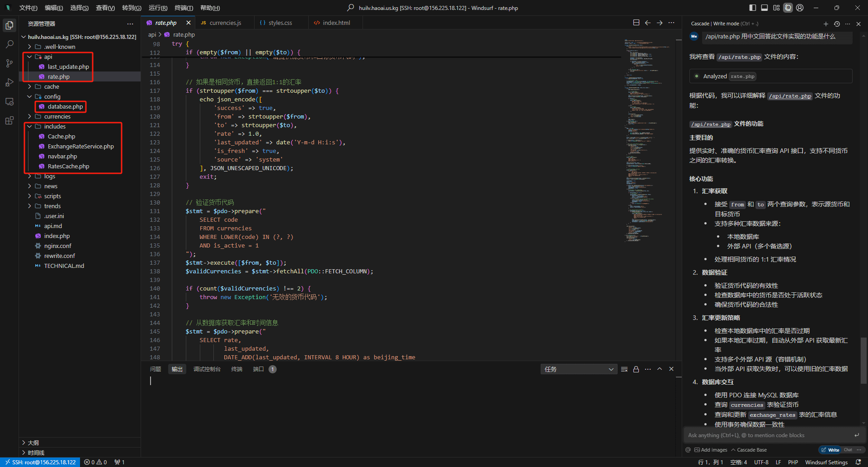Toggle the primary sidebar layout icon

point(753,8)
